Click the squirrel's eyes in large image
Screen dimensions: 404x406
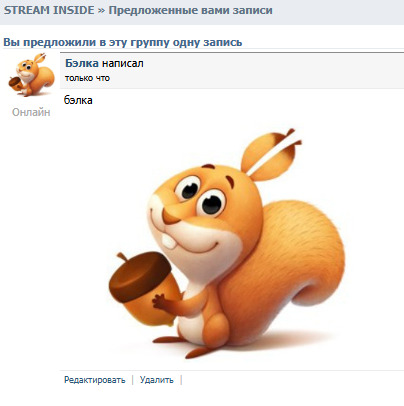pyautogui.click(x=200, y=196)
